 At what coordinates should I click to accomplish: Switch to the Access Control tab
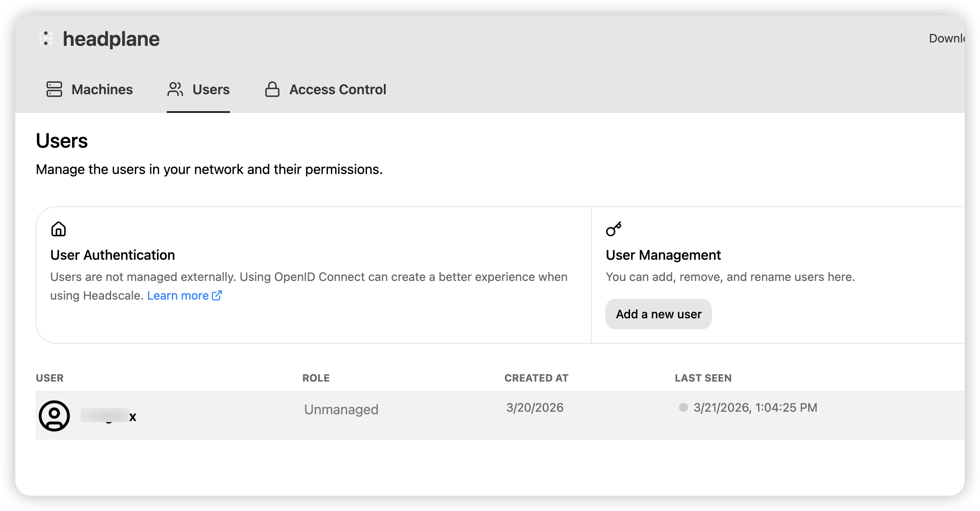[x=337, y=90]
